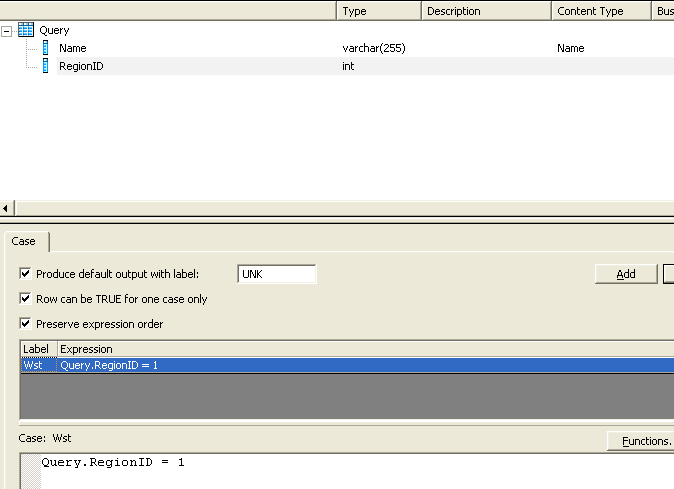
Task: Toggle Preserve expression order checkbox
Action: (x=25, y=323)
